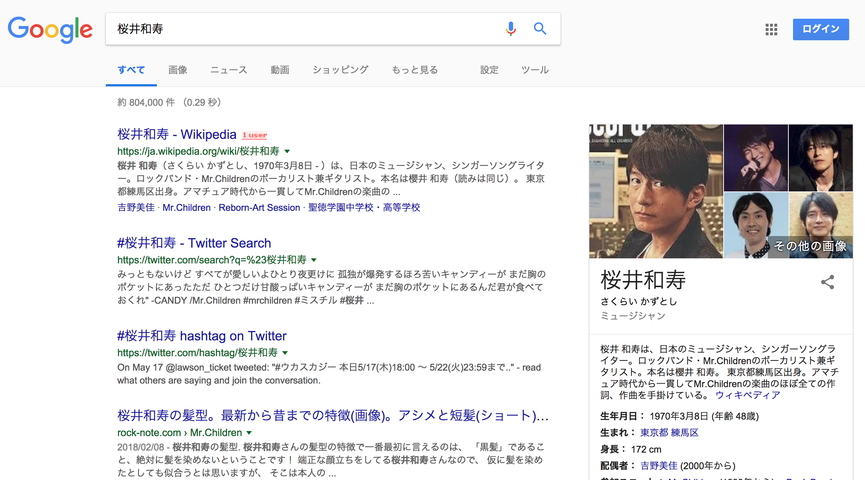Open the smiling man on blue background thumbnail
This screenshot has height=480, width=865.
pyautogui.click(x=756, y=225)
